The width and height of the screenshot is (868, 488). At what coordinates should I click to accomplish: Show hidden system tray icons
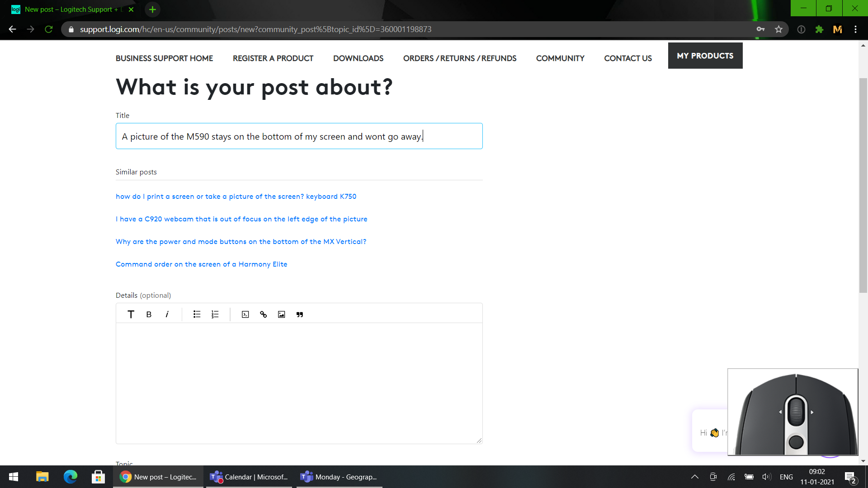(x=695, y=477)
